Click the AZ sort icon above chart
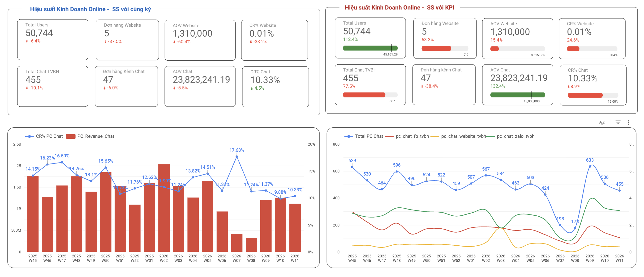The height and width of the screenshot is (277, 644). tap(602, 122)
